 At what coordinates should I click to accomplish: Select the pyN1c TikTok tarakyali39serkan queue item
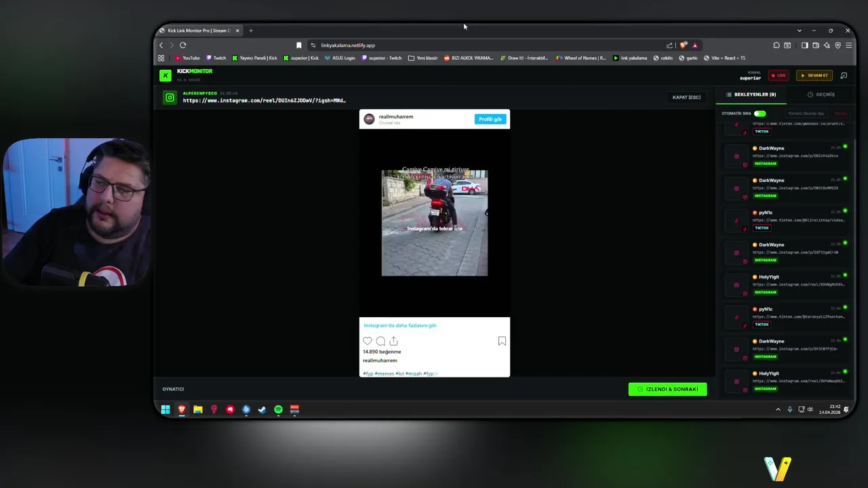coord(787,317)
